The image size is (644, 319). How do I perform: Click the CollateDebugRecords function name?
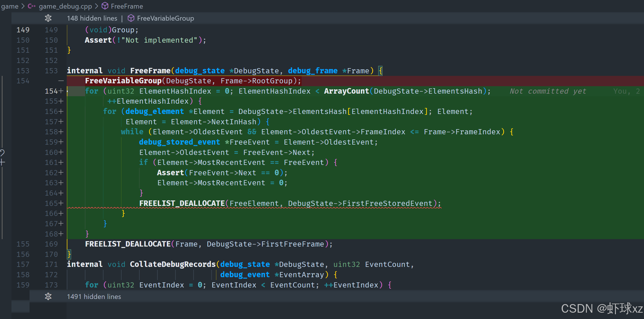pyautogui.click(x=173, y=264)
